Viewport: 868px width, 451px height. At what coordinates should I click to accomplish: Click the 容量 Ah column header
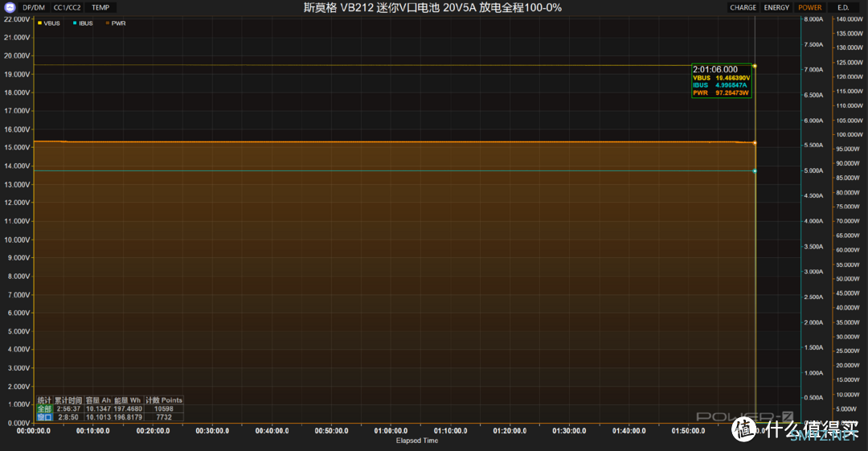[99, 400]
